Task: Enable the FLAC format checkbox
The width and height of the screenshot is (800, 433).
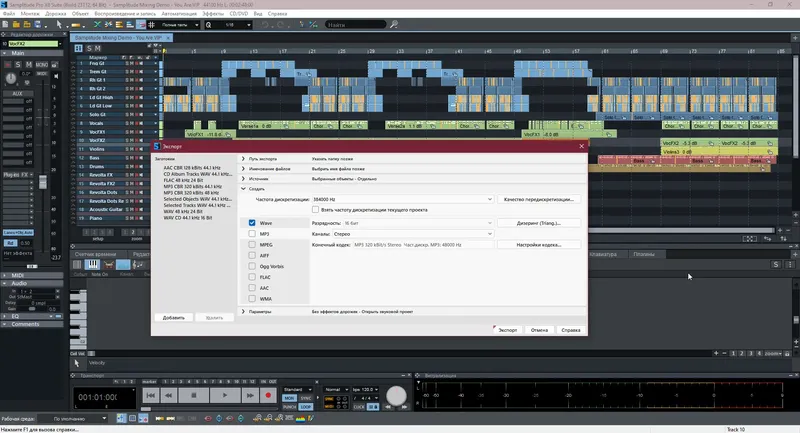Action: coord(252,277)
